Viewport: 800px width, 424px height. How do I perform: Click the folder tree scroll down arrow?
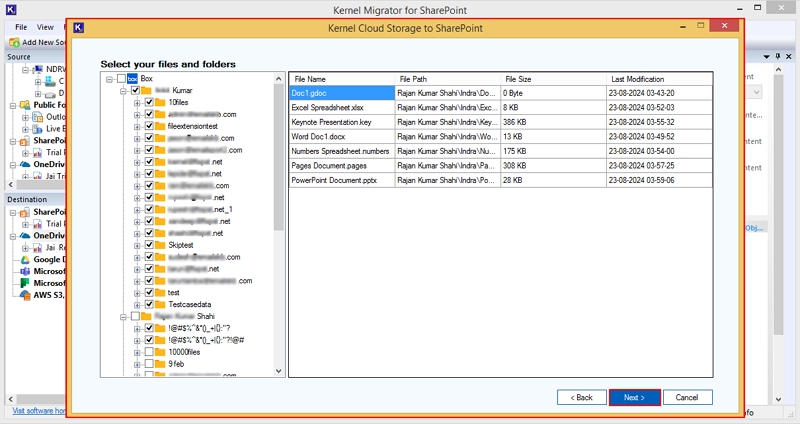point(279,371)
